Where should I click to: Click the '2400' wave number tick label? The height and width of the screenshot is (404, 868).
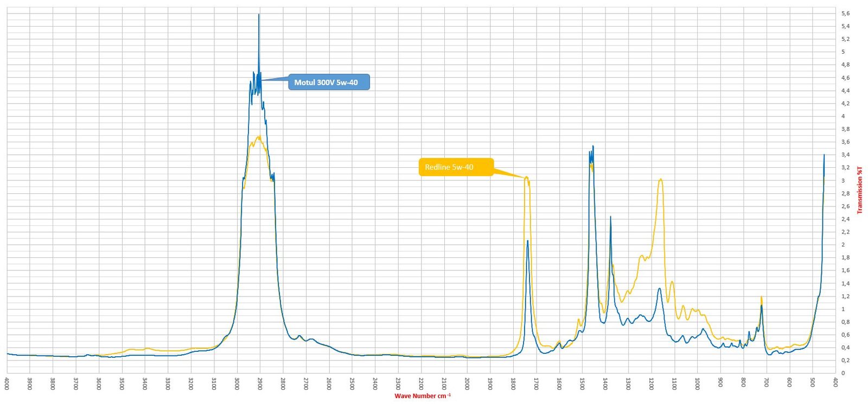coord(375,383)
